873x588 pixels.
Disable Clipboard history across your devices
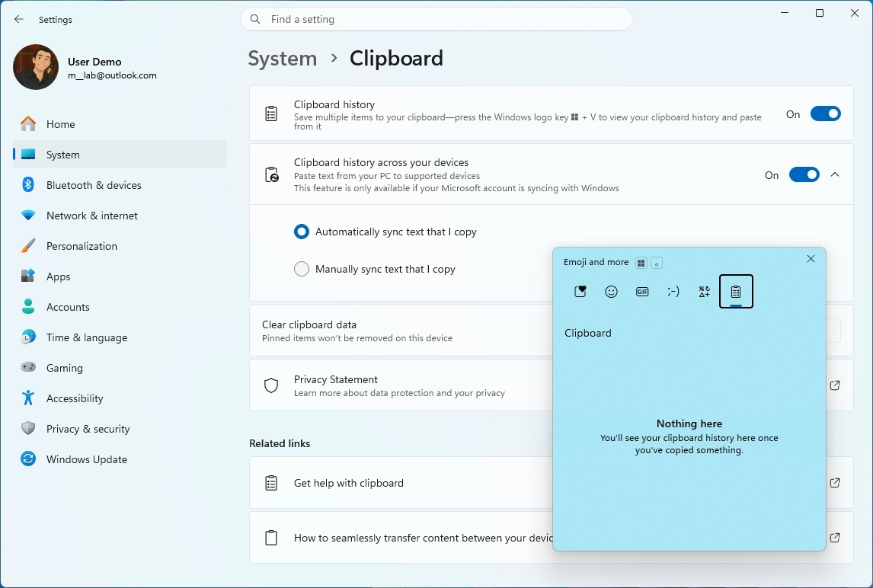[804, 174]
